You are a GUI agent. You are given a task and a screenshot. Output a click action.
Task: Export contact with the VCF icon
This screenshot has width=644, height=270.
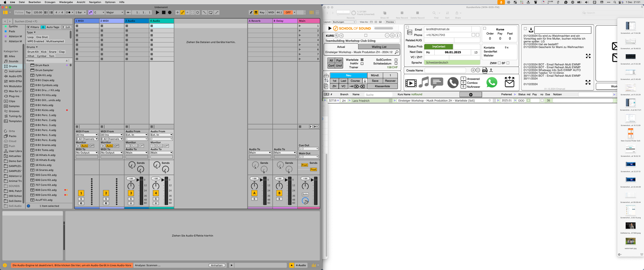pos(485,70)
